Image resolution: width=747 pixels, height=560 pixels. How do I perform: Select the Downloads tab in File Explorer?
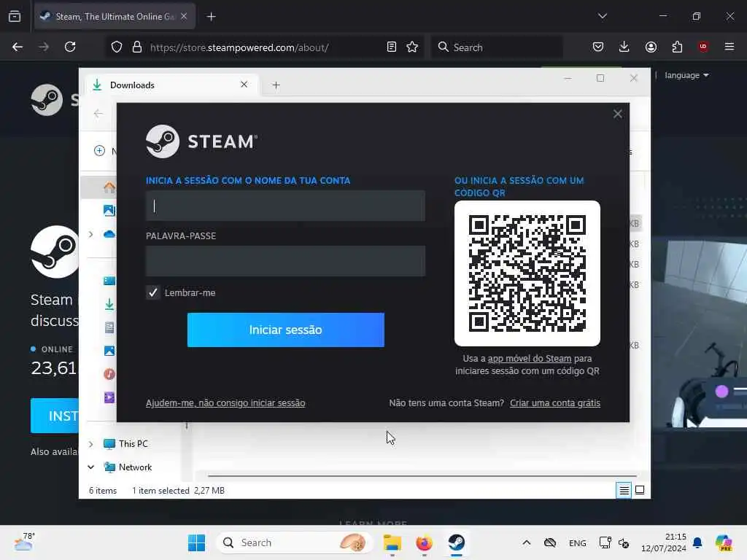[x=171, y=85]
